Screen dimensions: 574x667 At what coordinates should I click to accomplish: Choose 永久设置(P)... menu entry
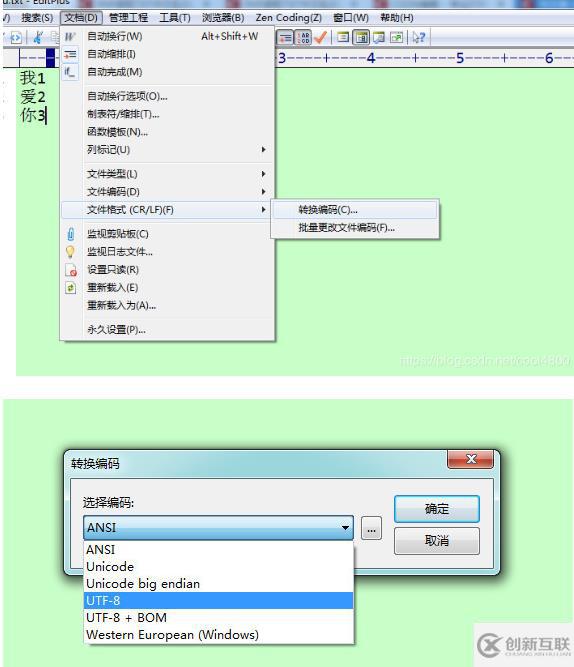coord(168,330)
